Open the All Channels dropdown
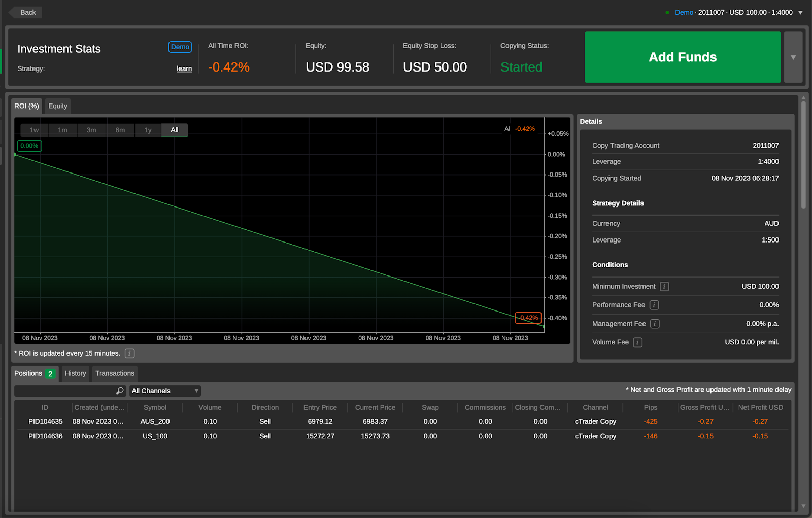The width and height of the screenshot is (812, 518). tap(164, 391)
